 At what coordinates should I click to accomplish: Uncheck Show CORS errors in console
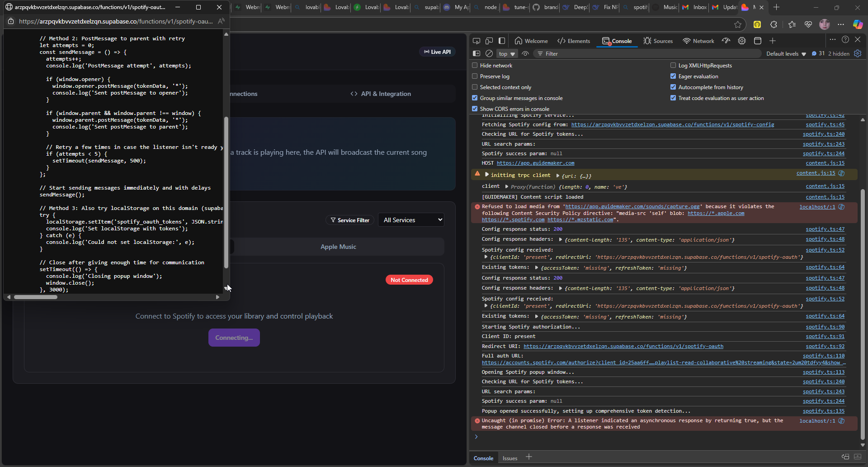(x=475, y=109)
